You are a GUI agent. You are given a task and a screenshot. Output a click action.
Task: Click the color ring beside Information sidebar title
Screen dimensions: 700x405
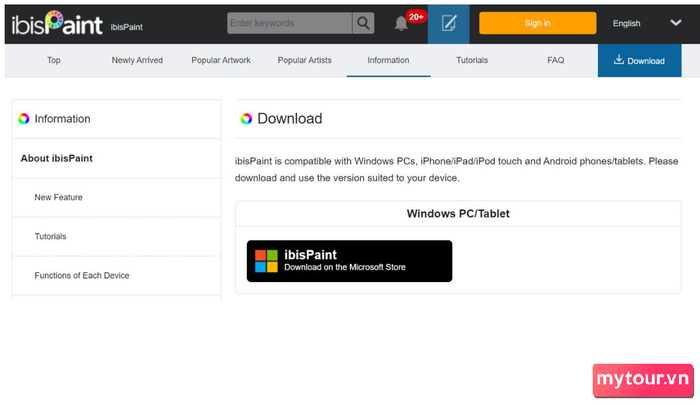click(24, 119)
